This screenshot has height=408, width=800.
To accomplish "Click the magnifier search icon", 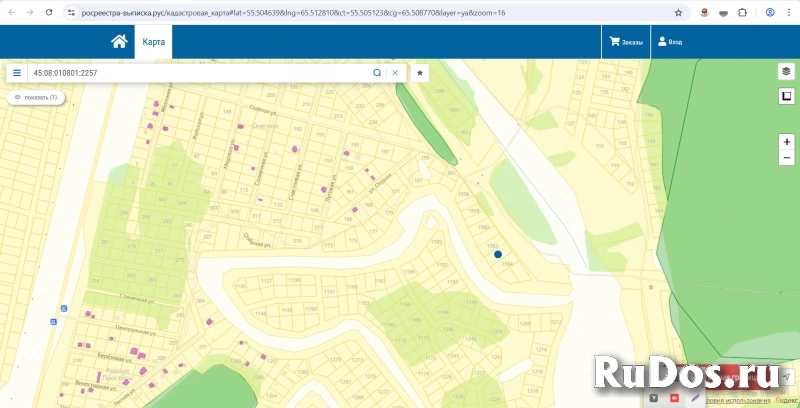I will (377, 73).
